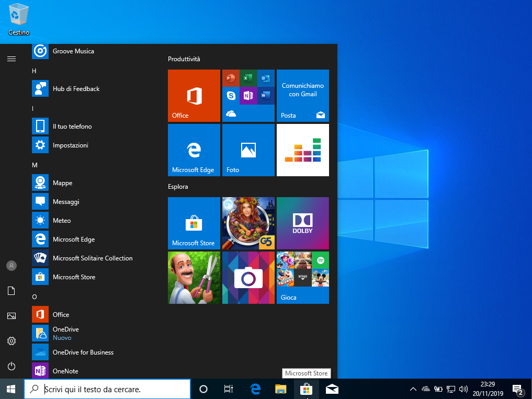Click the letter I group header
The height and width of the screenshot is (399, 532).
point(32,109)
